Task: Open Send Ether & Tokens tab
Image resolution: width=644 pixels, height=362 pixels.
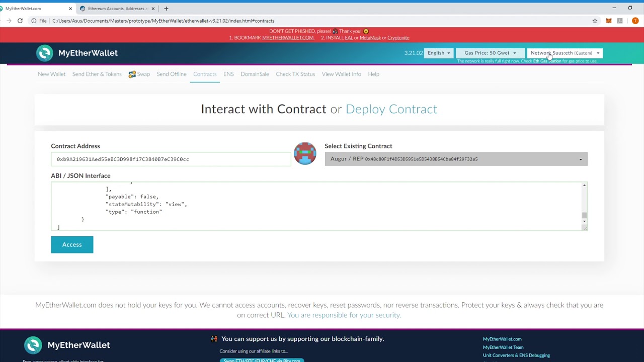Action: coord(97,74)
